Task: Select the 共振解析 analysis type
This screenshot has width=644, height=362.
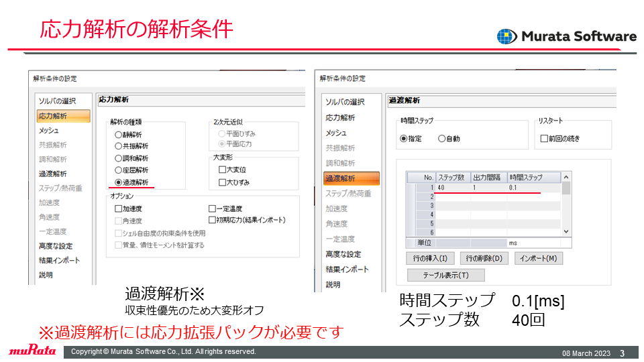Action: [x=118, y=146]
